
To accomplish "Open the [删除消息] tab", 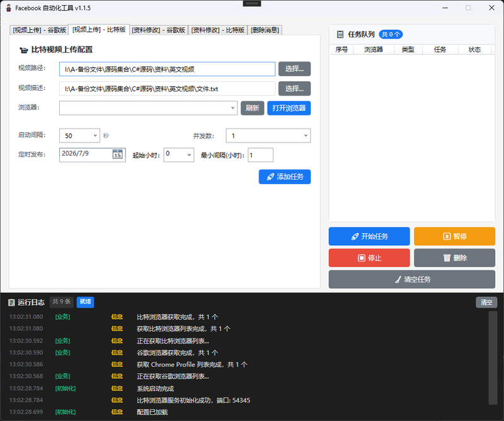I will point(265,30).
